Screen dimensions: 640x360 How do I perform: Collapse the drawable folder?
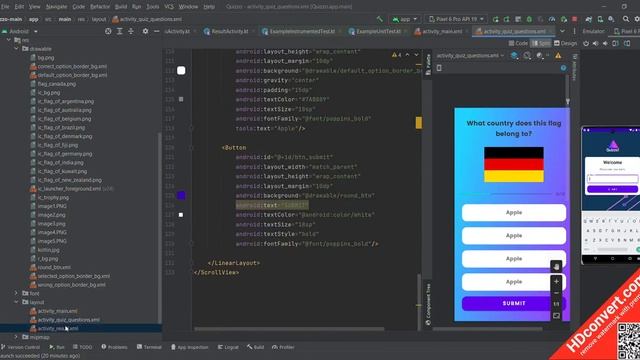(x=16, y=49)
